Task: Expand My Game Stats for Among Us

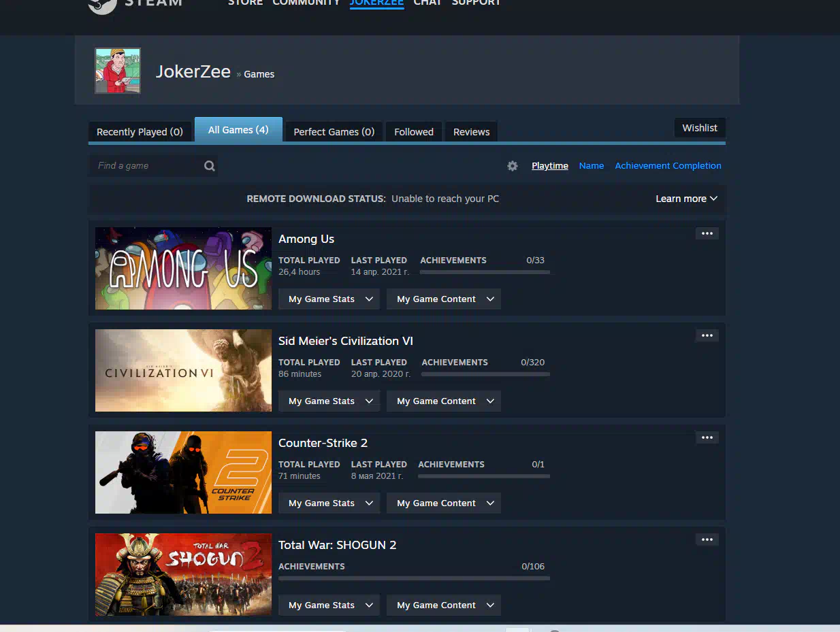Action: point(329,299)
